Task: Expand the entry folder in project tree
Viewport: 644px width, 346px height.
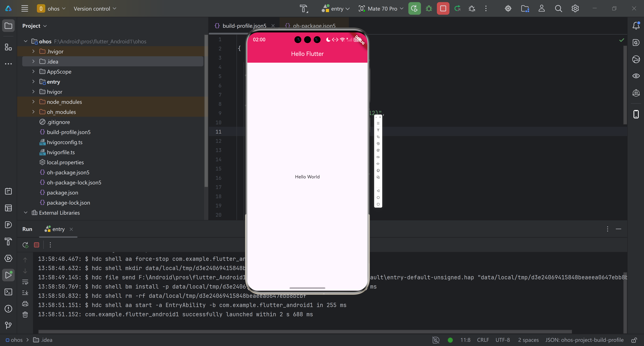Action: [33, 82]
